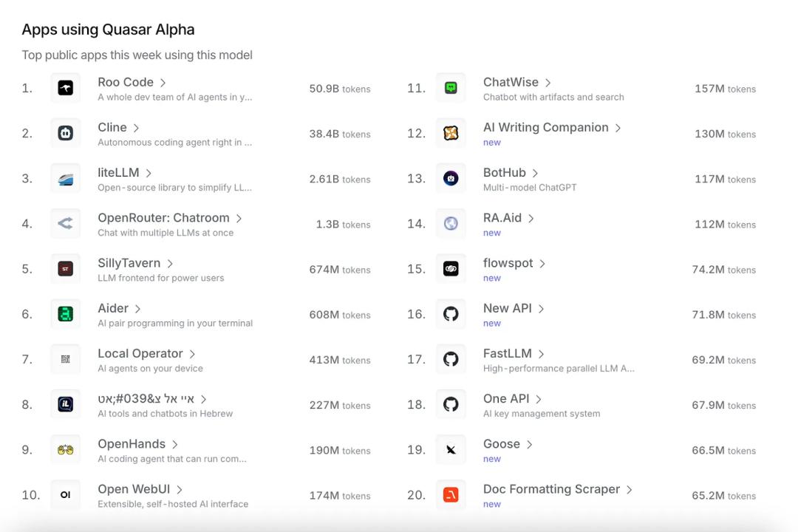The image size is (798, 532).
Task: Click the Goose app icon
Action: [x=451, y=450]
